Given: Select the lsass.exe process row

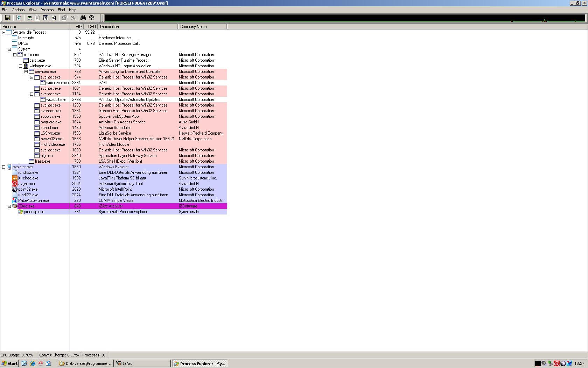Looking at the screenshot, I should 114,161.
